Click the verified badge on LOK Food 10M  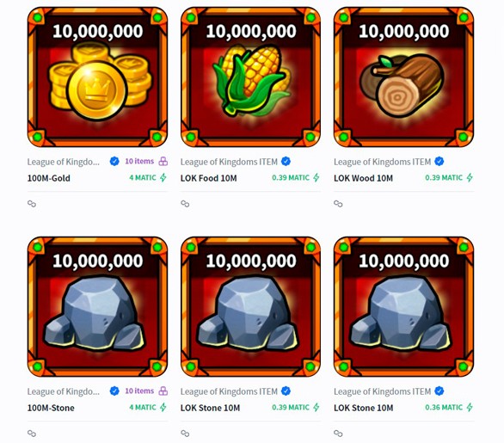286,162
